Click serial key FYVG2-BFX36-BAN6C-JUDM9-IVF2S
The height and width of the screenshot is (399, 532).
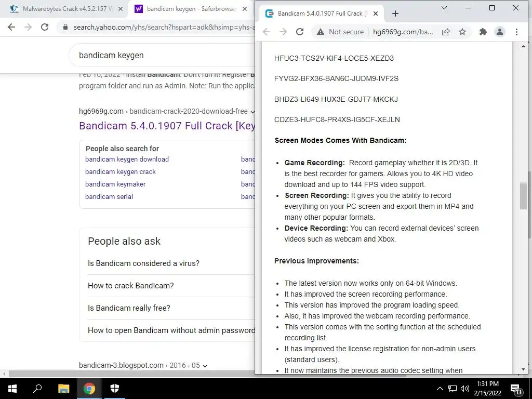click(336, 79)
